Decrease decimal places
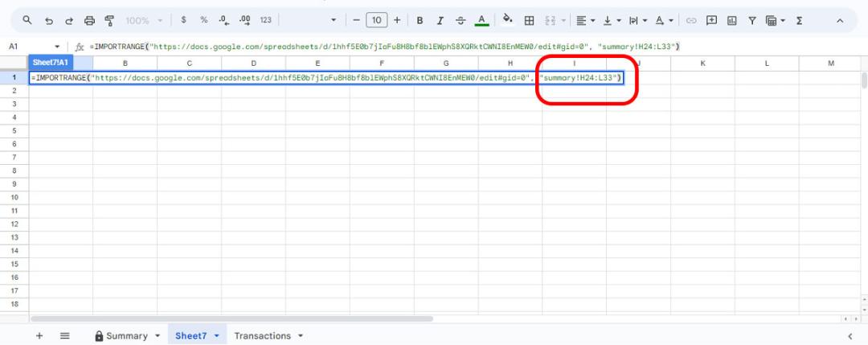Viewport: 868px width, 345px height. (224, 20)
